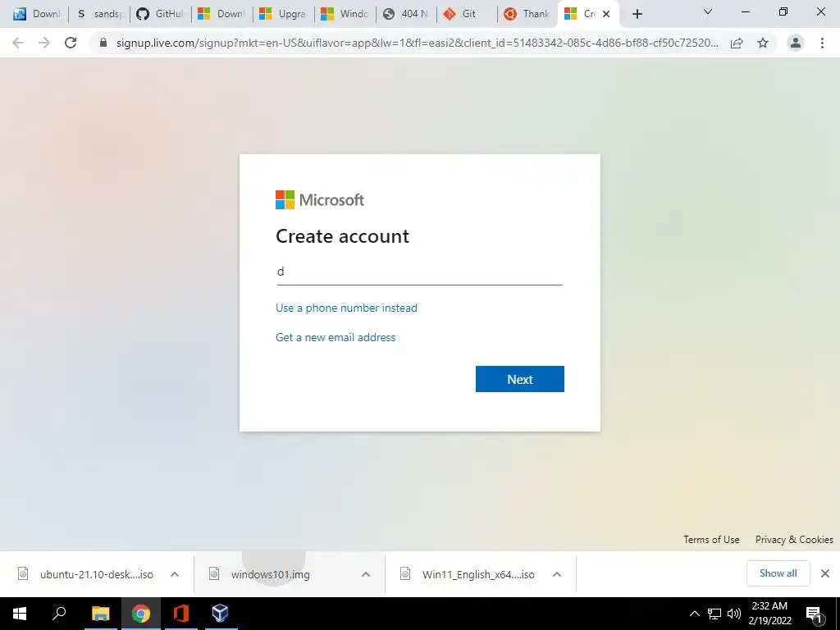Image resolution: width=840 pixels, height=630 pixels.
Task: Click the Next button
Action: tap(519, 379)
